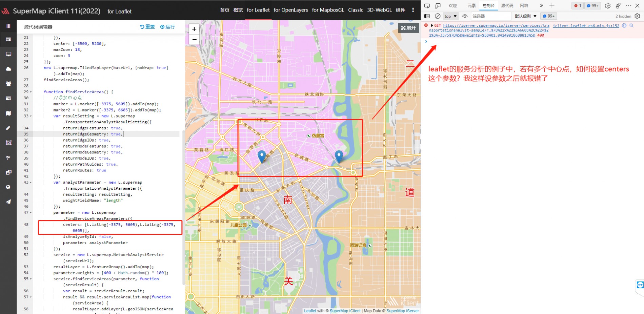Click the SuperMap logo in header
The image size is (644, 314).
click(5, 11)
